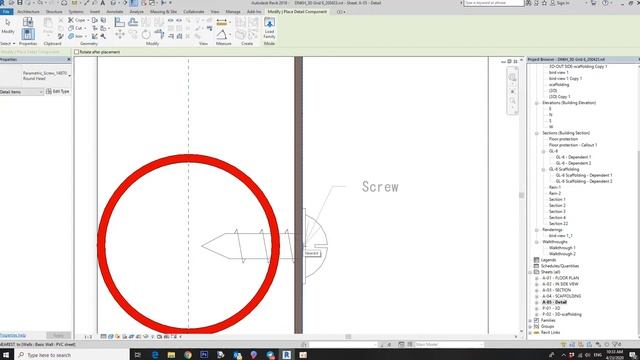Switch to the Massing & Site tab
Viewport: 640px width, 360px height.
point(163,12)
